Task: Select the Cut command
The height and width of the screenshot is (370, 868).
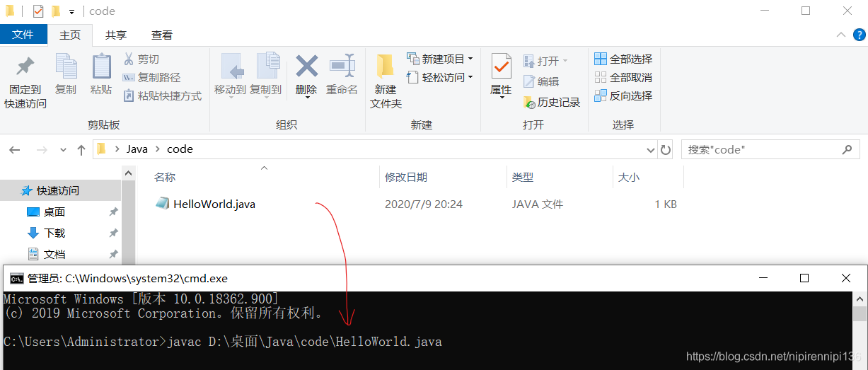Action: [x=141, y=59]
